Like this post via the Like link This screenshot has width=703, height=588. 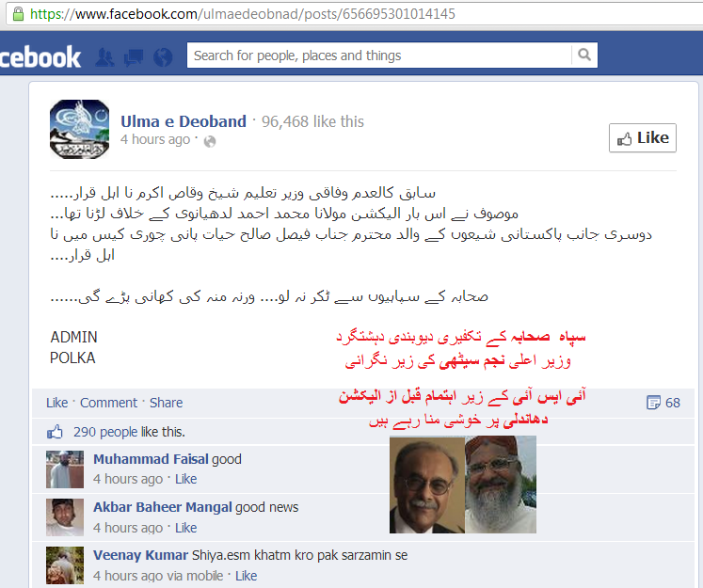tap(57, 403)
